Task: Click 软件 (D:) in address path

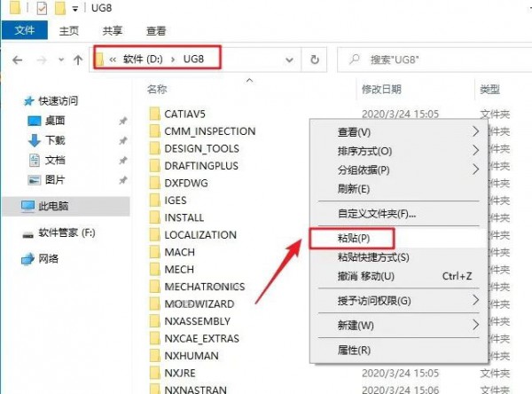Action: tap(143, 59)
